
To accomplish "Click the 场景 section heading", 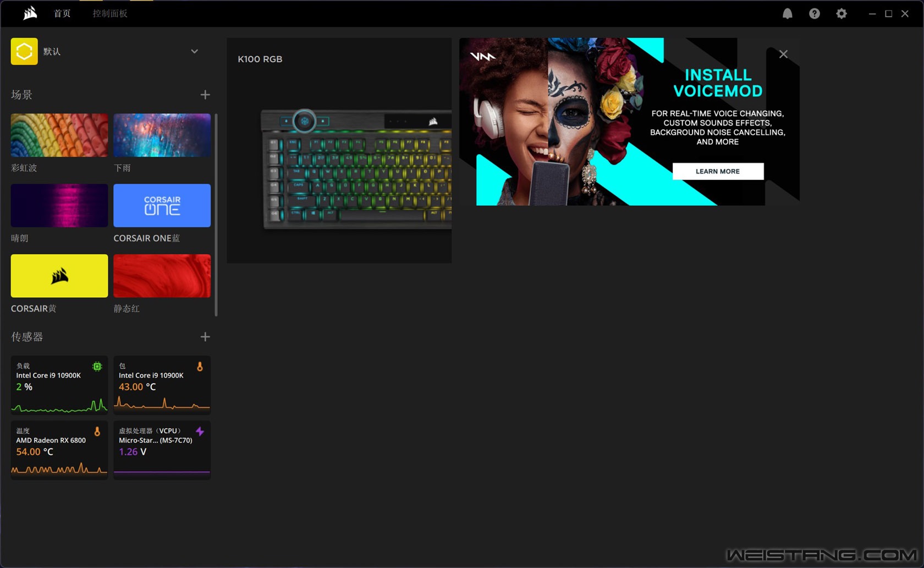I will [21, 95].
